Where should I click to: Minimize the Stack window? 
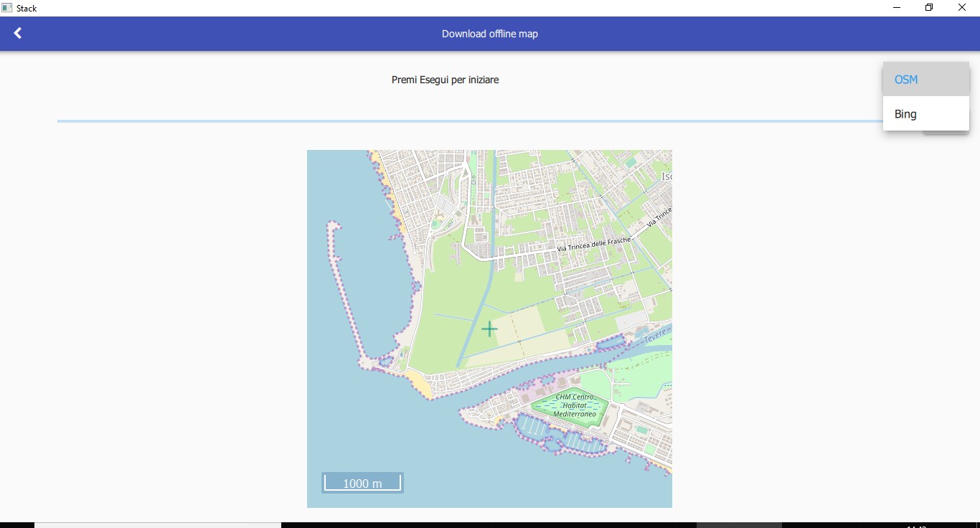897,8
